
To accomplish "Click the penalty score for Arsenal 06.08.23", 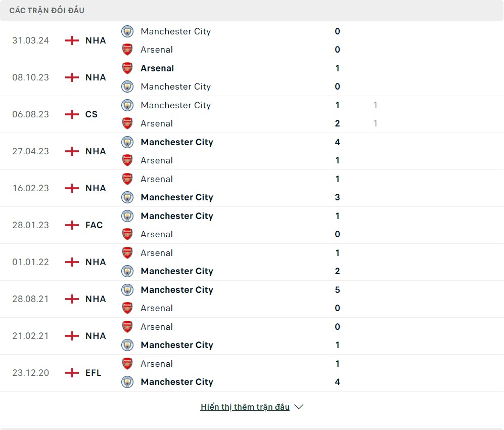I will [375, 123].
